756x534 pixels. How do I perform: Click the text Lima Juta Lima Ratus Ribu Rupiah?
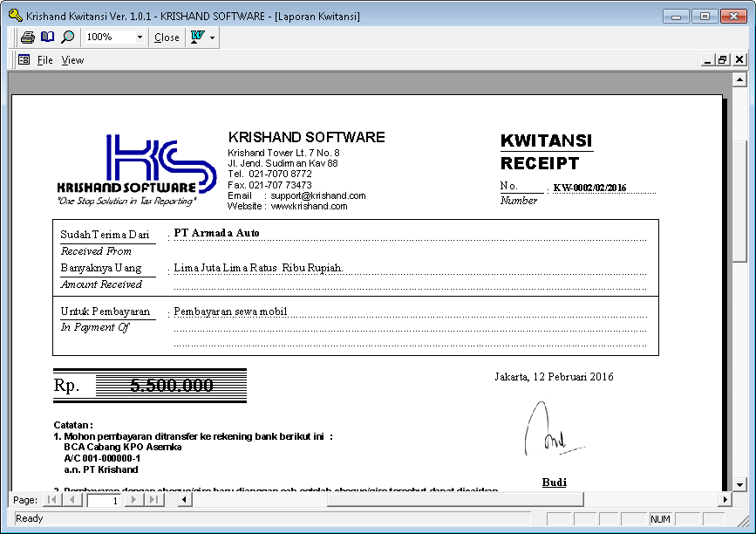(x=258, y=268)
